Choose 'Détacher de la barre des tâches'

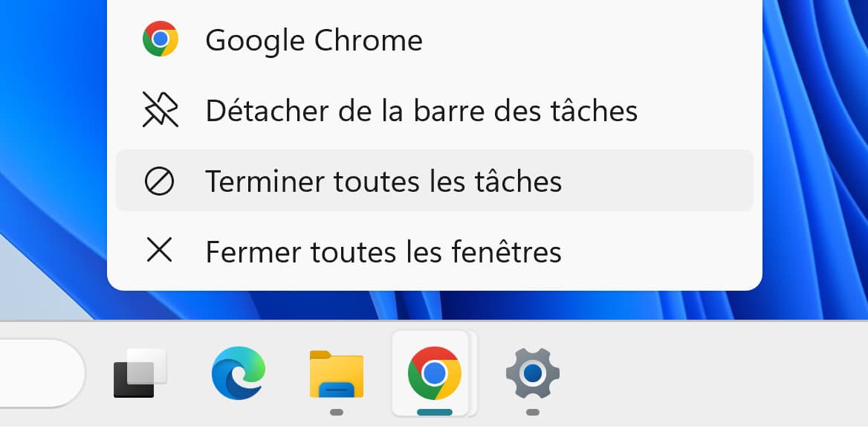pyautogui.click(x=420, y=110)
